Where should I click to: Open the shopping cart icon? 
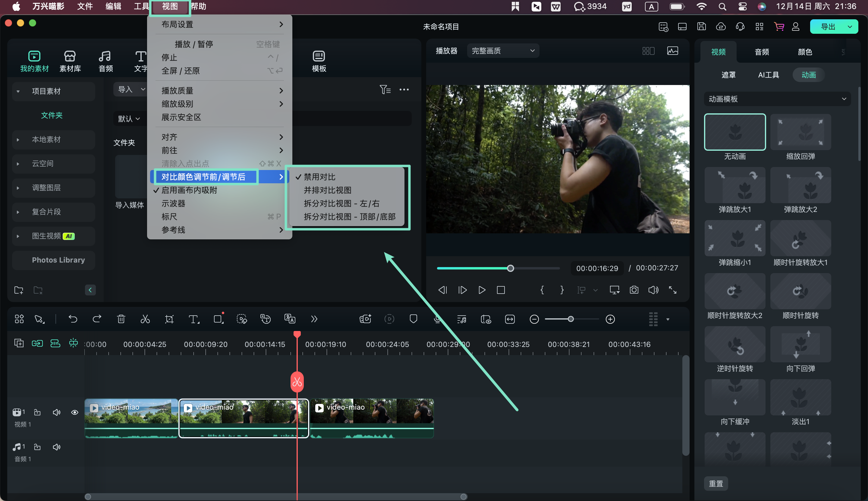click(x=778, y=27)
